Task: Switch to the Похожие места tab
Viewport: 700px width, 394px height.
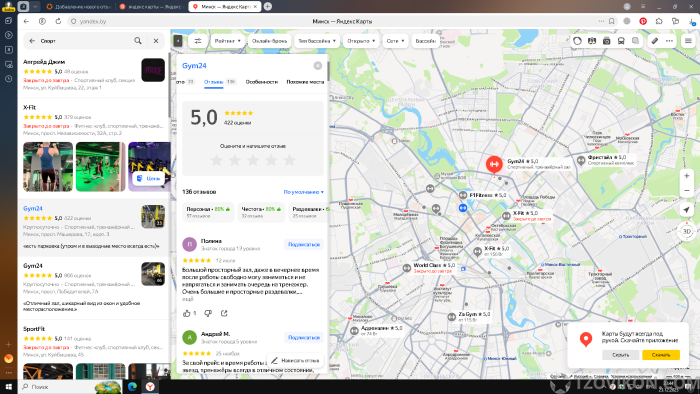Action: click(x=305, y=82)
